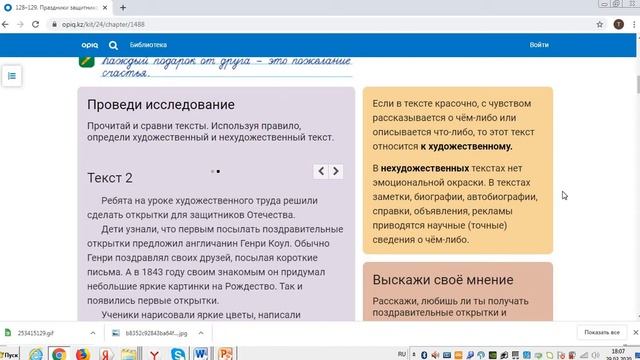Click the bold 'к художественному.' text
This screenshot has height=360, width=640.
[x=466, y=147]
